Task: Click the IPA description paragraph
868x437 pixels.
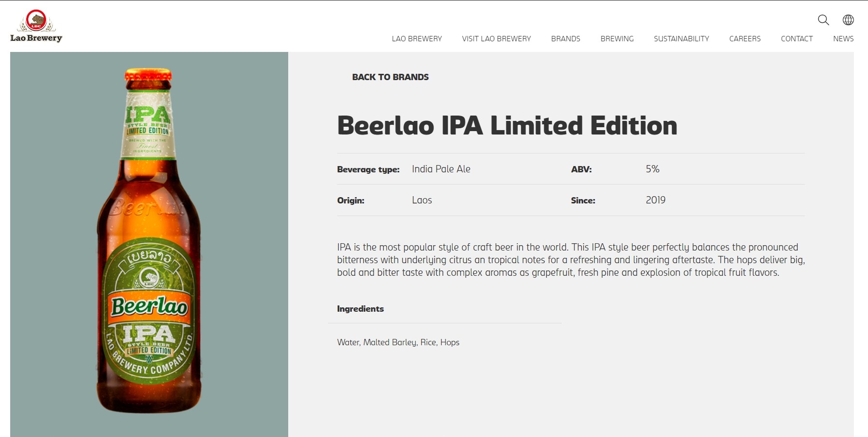Action: coord(571,260)
